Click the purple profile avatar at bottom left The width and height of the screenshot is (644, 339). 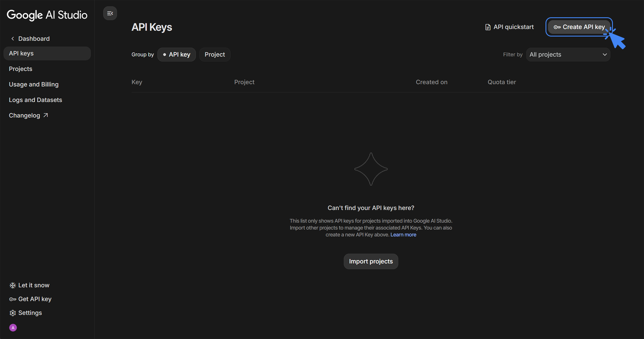tap(13, 327)
